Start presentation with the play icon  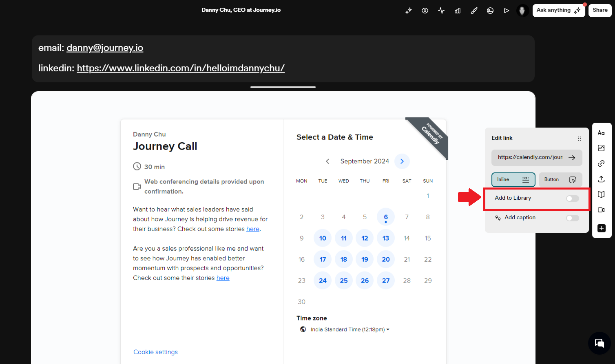(507, 11)
